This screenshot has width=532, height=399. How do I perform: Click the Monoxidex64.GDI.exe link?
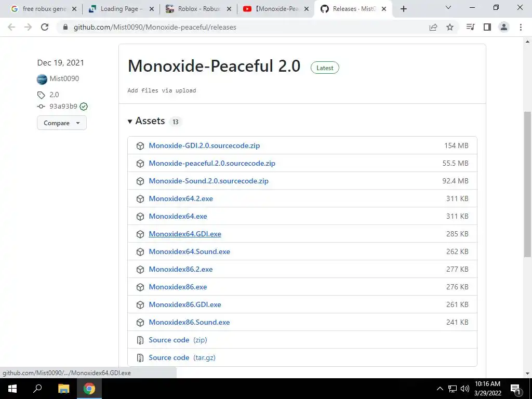185,234
